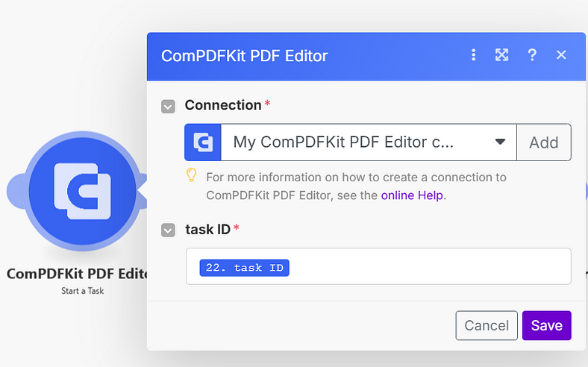
Task: Click inside the task ID input field
Action: [378, 266]
